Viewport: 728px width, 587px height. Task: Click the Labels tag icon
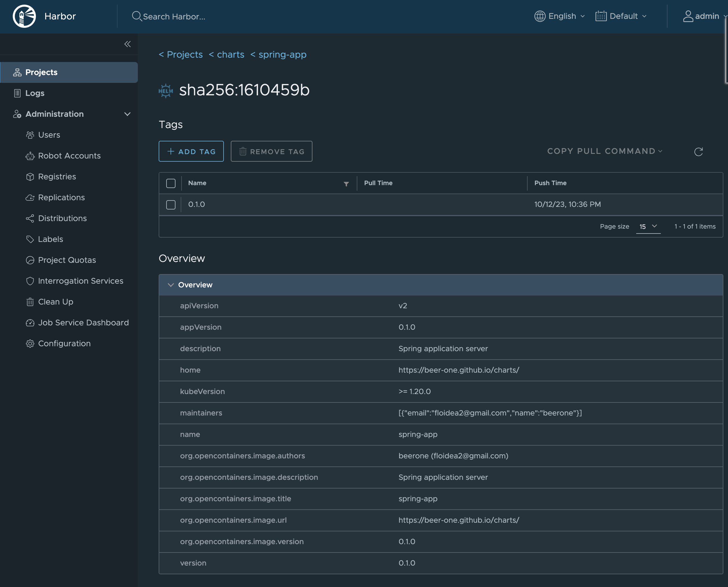coord(30,239)
